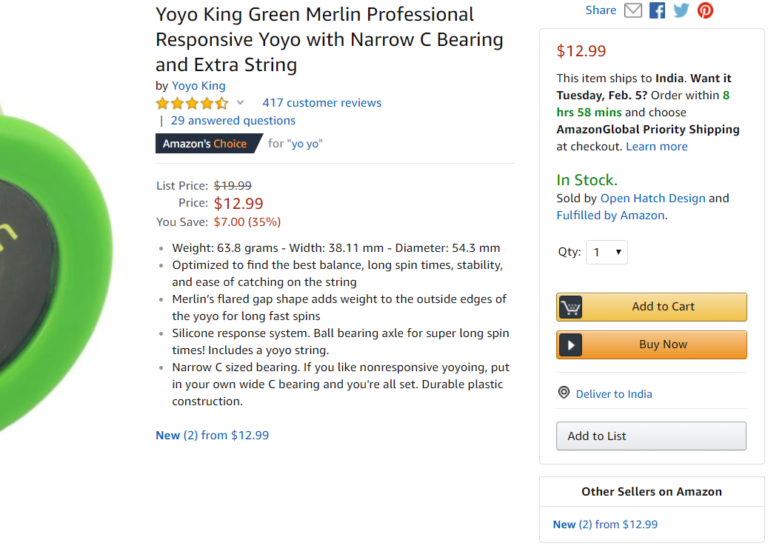View the 29 answered questions

coord(233,120)
